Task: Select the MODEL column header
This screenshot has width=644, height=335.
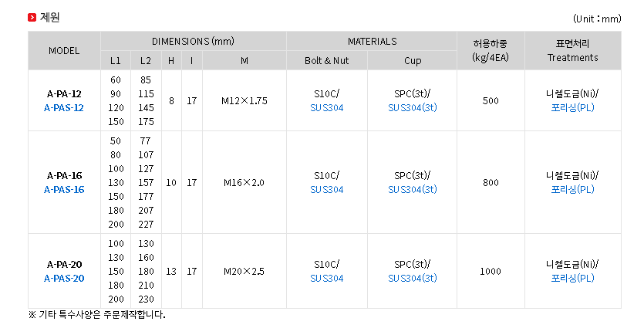Action: click(x=64, y=51)
